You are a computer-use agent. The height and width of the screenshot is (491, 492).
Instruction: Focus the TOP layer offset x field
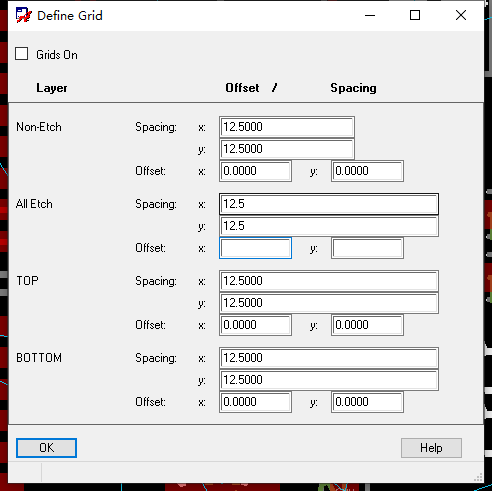click(255, 325)
